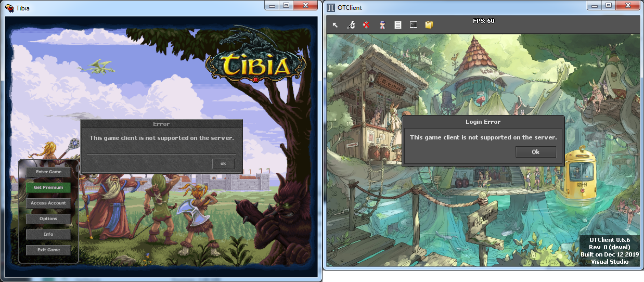Viewport: 644px width, 282px height.
Task: Toggle audio via the red X icon
Action: 366,24
